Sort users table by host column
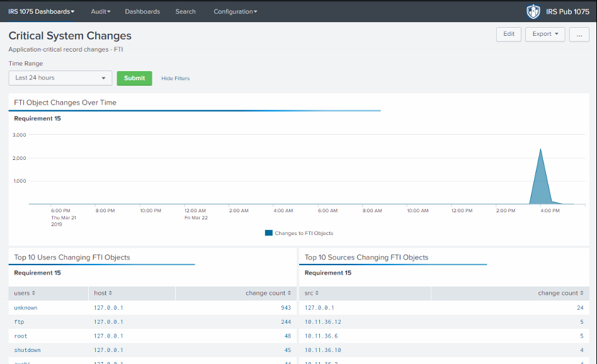The image size is (597, 364). 103,293
